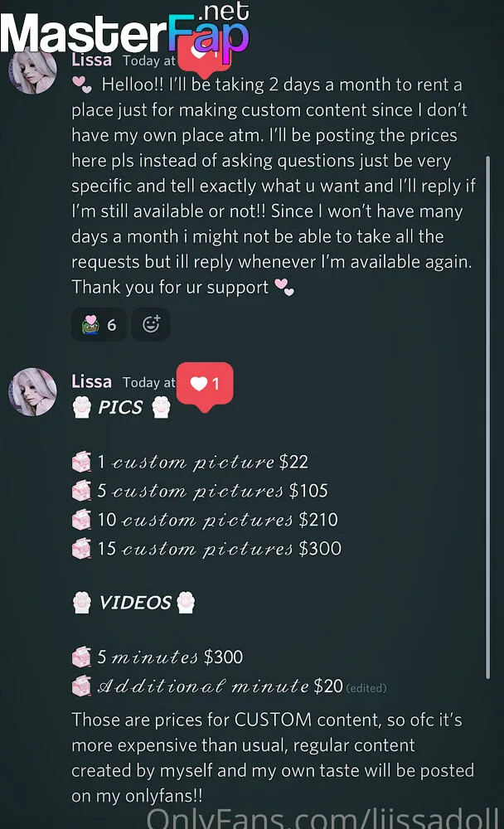Screen dimensions: 504x829
Task: Toggle the Pepe heart reaction showing 6
Action: 99,324
